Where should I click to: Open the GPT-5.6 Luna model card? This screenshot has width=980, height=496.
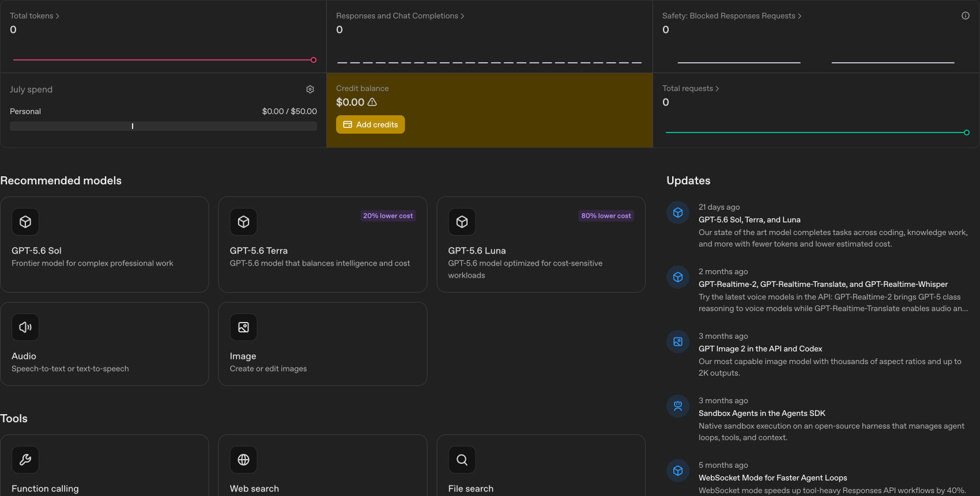(541, 244)
